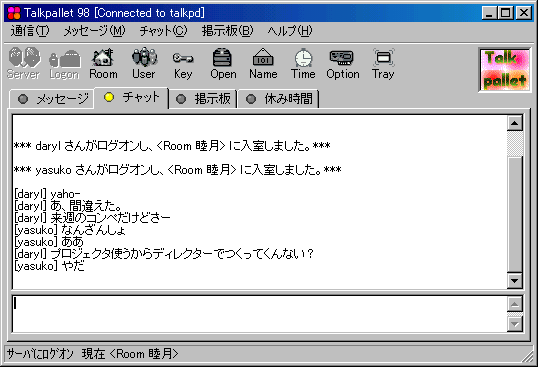Switch to the 休み時間 tab

pyautogui.click(x=278, y=99)
